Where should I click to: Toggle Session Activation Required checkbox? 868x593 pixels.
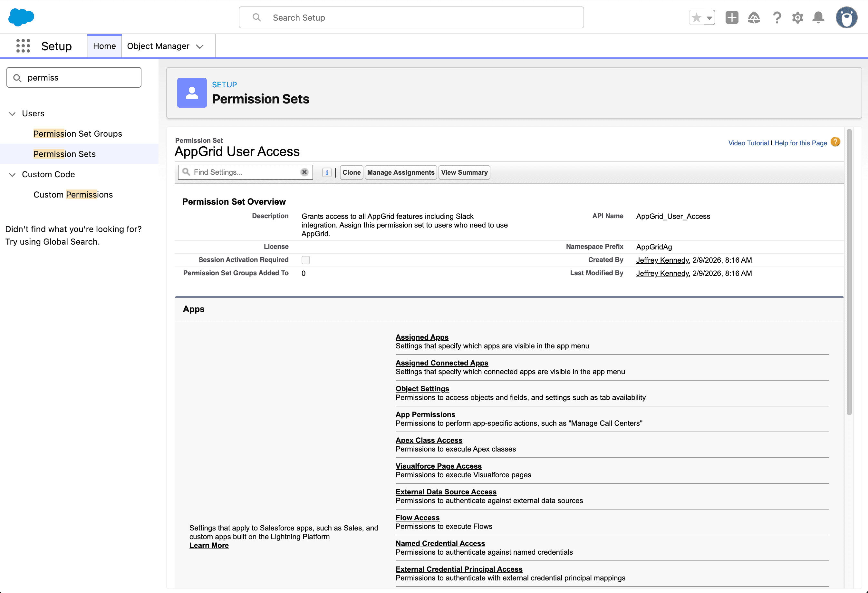[305, 260]
